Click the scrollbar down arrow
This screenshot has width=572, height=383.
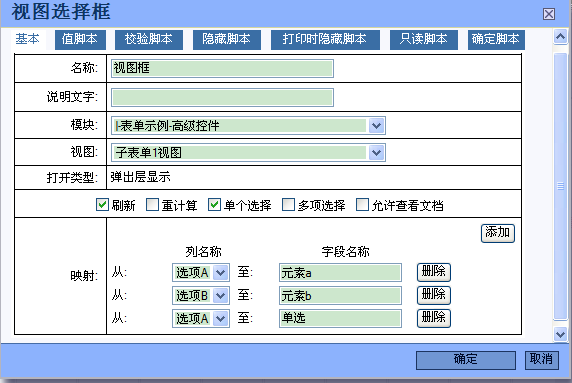560,334
